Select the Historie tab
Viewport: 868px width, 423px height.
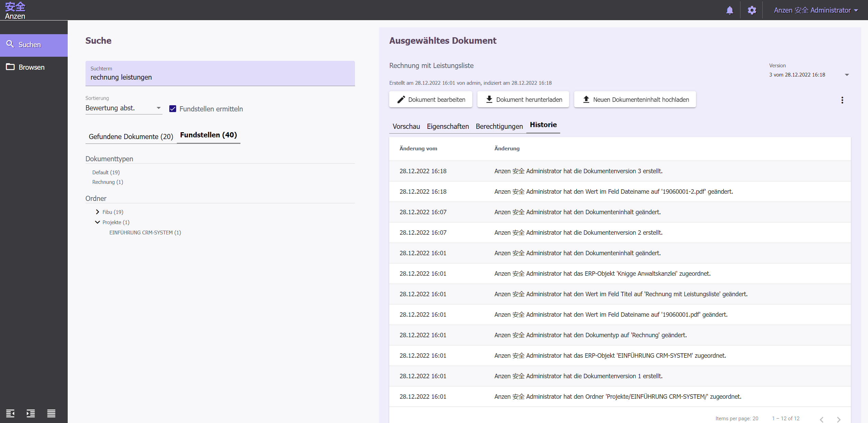coord(543,125)
